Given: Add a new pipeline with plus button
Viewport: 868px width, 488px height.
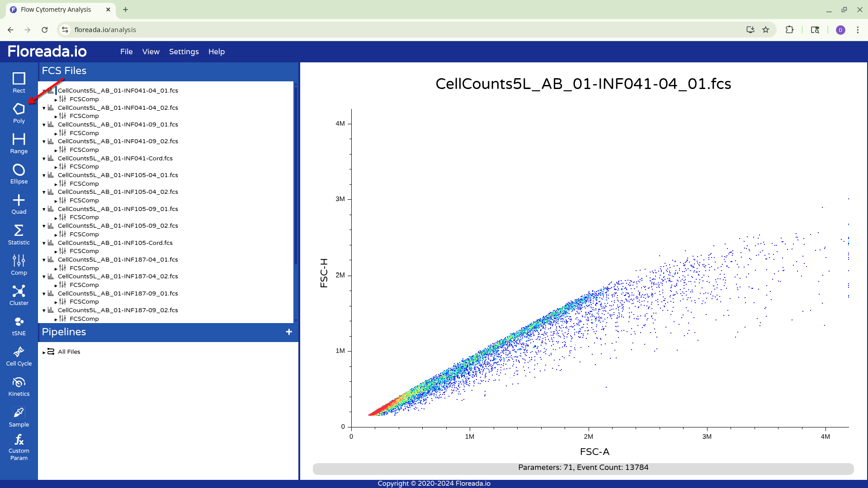Looking at the screenshot, I should [289, 332].
